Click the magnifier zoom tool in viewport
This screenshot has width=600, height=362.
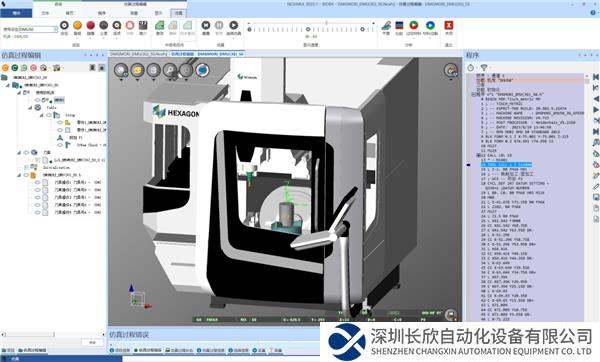170,70
